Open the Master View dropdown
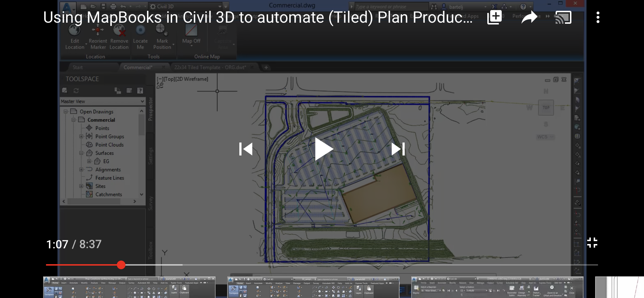 102,101
